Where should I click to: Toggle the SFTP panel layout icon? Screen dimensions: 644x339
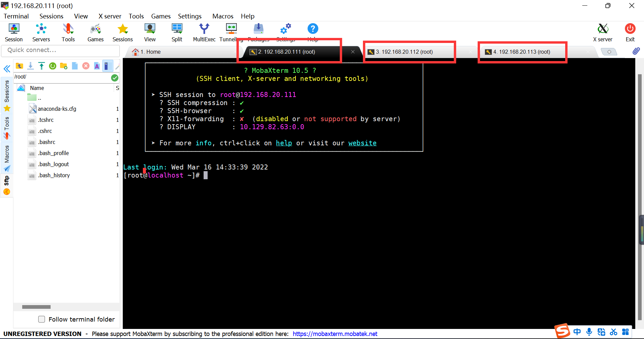(108, 66)
